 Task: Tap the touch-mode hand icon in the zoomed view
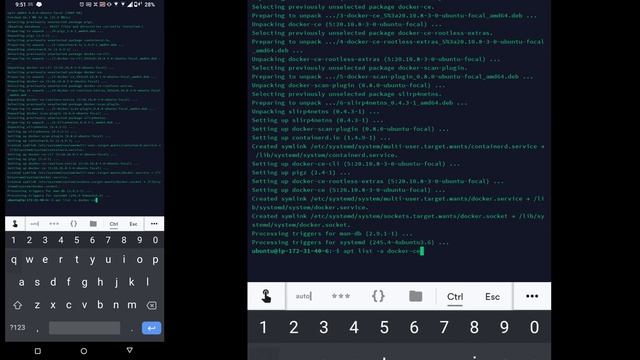pyautogui.click(x=266, y=296)
